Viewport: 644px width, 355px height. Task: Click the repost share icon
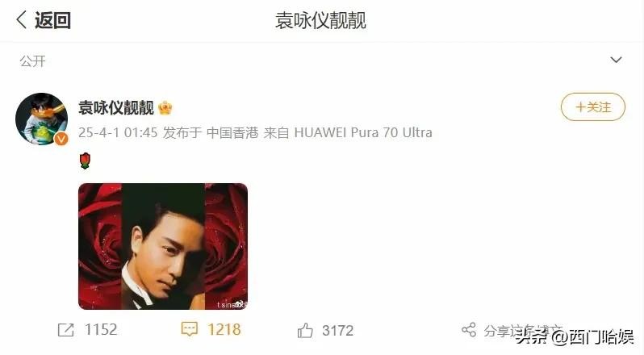[65, 330]
